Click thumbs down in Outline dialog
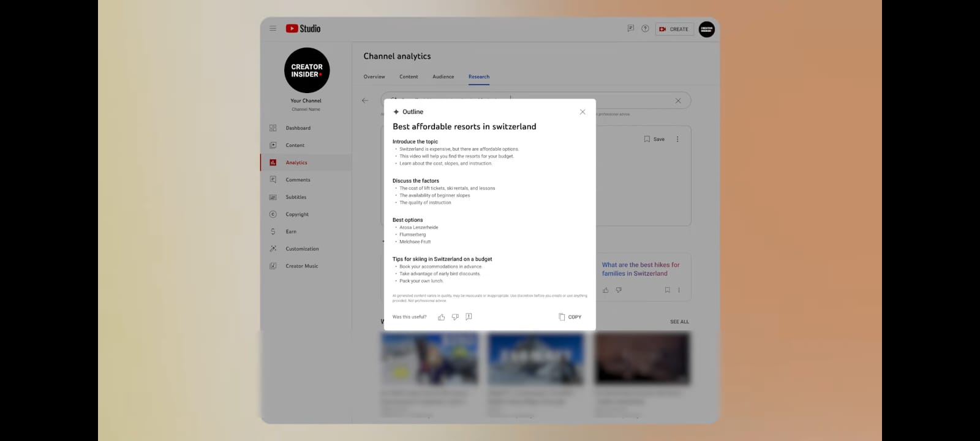 [x=455, y=317]
